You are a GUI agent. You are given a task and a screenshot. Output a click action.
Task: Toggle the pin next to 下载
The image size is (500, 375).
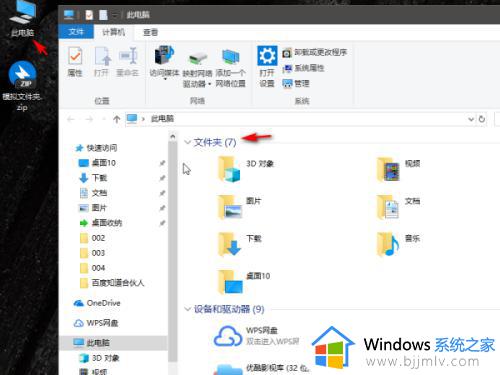pos(162,178)
